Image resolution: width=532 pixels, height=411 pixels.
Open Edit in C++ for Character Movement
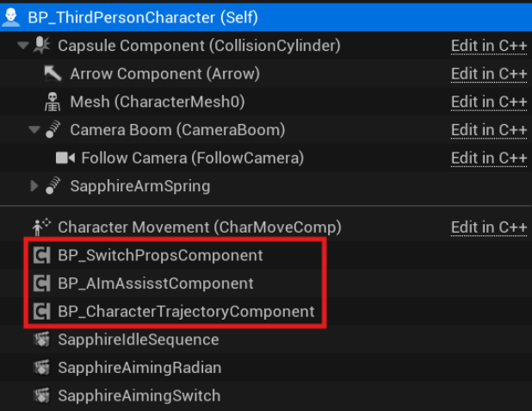pyautogui.click(x=489, y=227)
